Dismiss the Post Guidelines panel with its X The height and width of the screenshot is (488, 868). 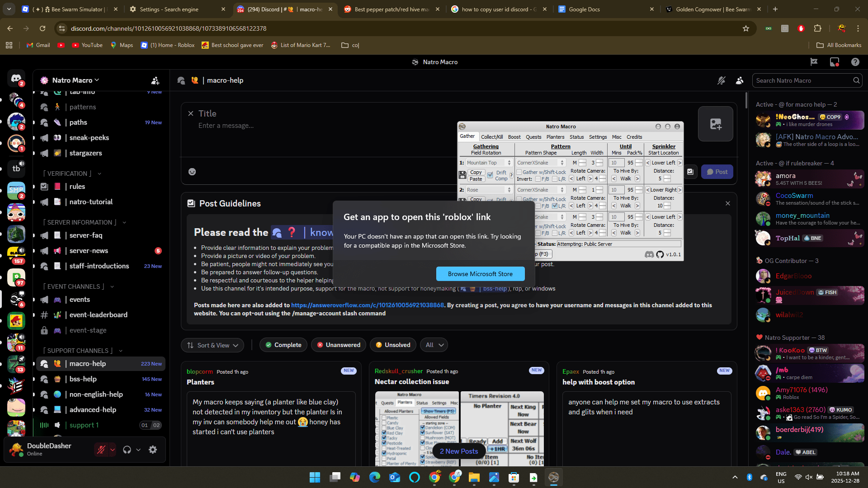(728, 203)
